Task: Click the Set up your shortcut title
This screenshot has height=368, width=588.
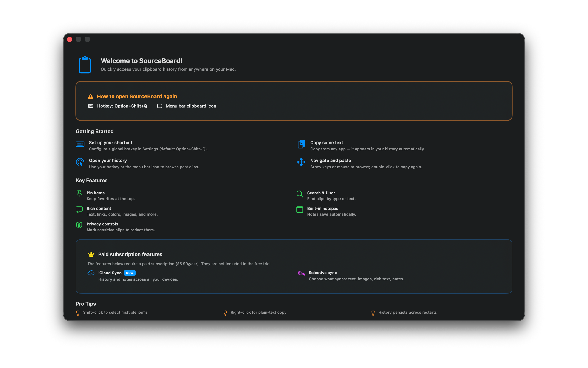Action: click(110, 143)
